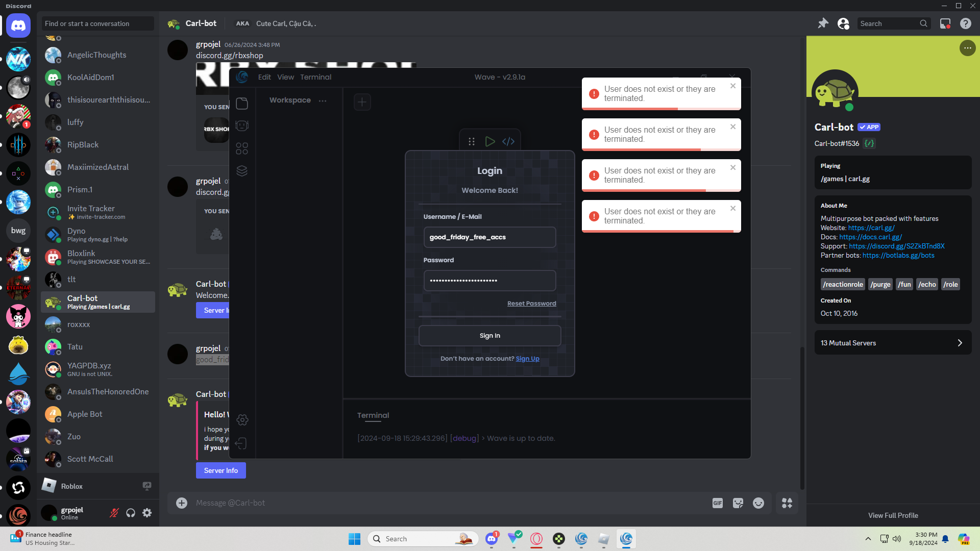Image resolution: width=980 pixels, height=551 pixels.
Task: Toggle the user profile panel icon
Action: (843, 23)
